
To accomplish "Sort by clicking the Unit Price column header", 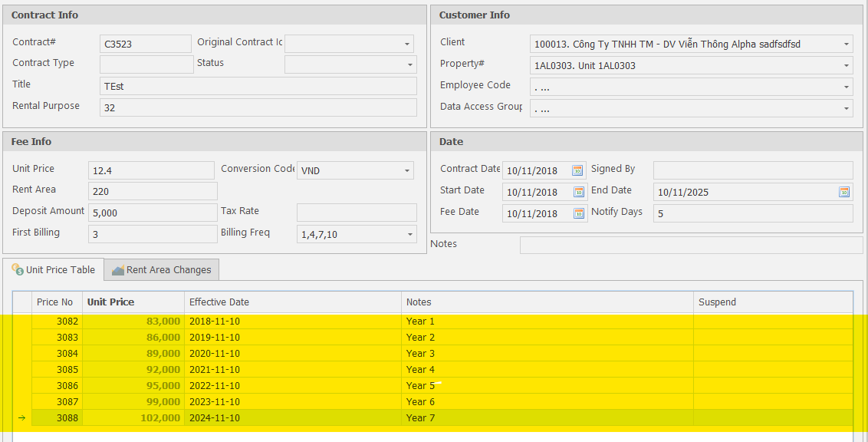I will click(x=110, y=302).
